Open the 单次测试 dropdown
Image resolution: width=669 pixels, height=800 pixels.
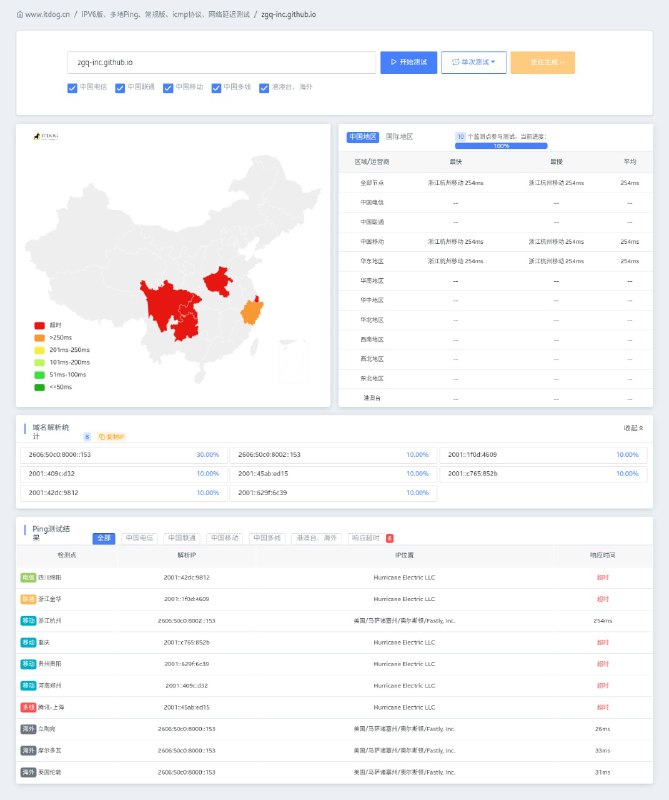coord(473,62)
